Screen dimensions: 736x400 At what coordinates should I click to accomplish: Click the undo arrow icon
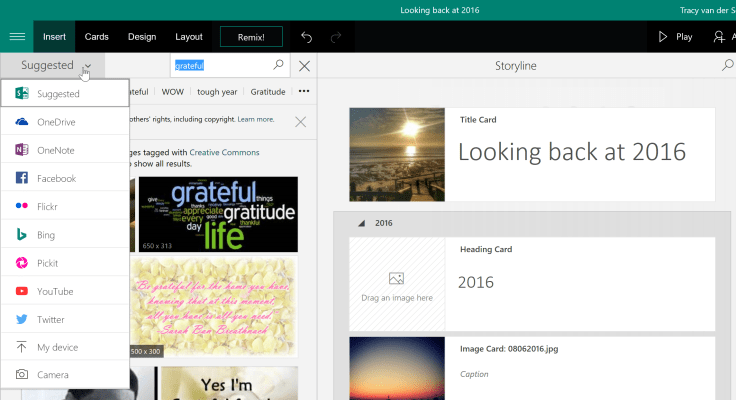click(x=307, y=37)
